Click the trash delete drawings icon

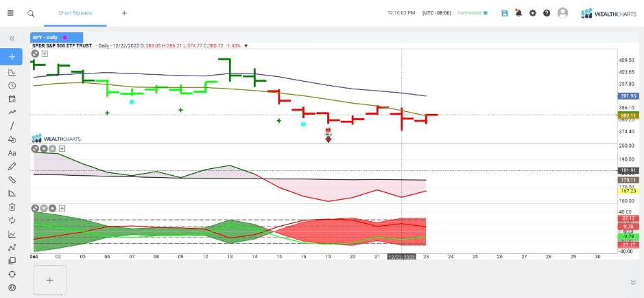(x=12, y=207)
